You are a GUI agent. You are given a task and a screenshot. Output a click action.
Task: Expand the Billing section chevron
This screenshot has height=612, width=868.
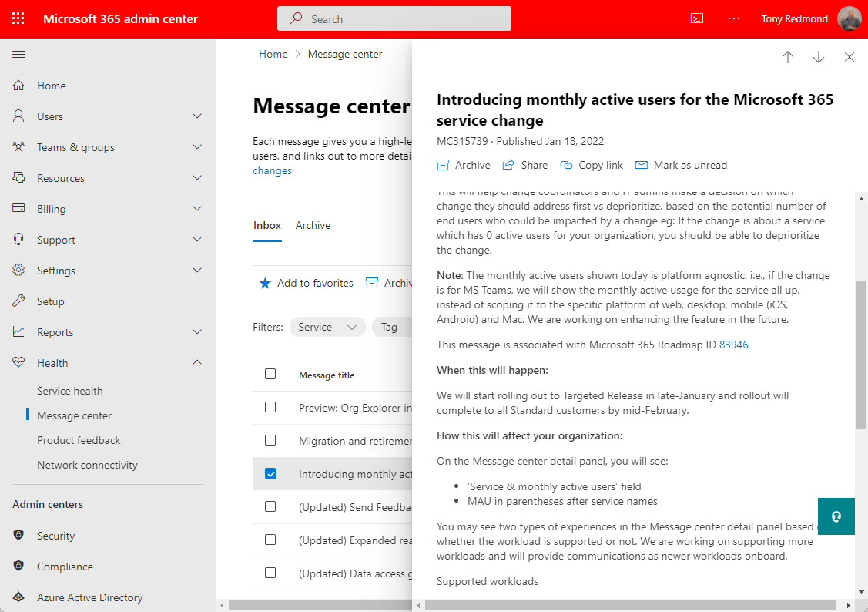coord(197,208)
